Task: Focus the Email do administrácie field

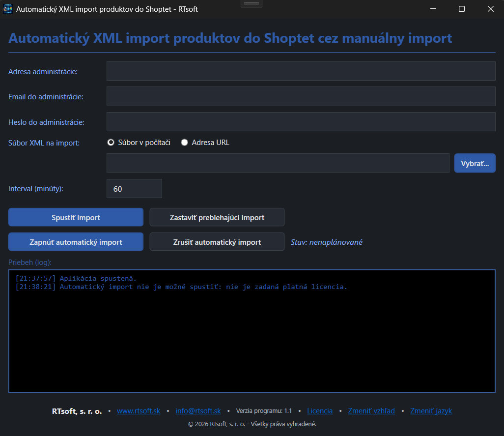Action: click(x=301, y=96)
